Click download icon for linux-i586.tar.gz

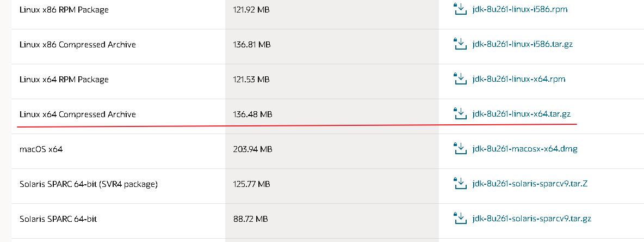(x=460, y=44)
